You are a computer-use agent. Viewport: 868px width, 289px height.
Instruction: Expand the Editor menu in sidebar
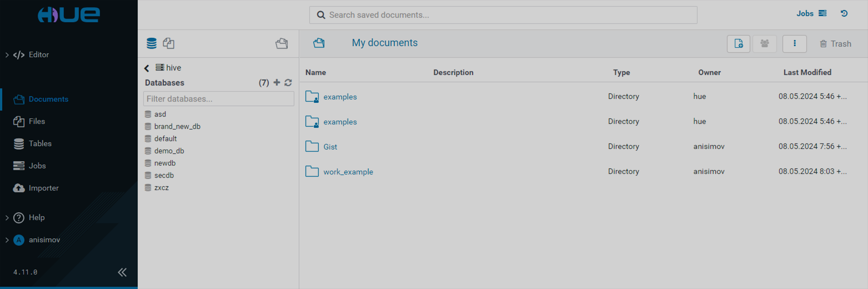[x=8, y=55]
